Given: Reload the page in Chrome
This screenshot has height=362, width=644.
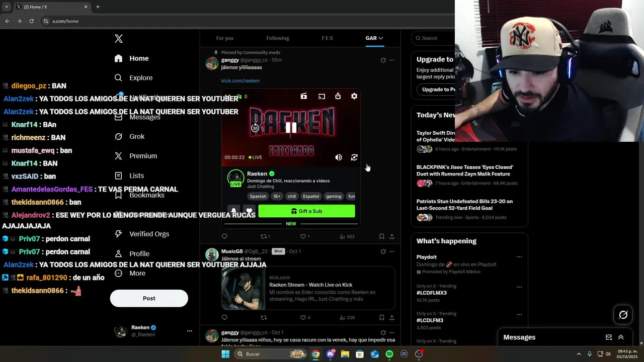Looking at the screenshot, I should tap(31, 21).
